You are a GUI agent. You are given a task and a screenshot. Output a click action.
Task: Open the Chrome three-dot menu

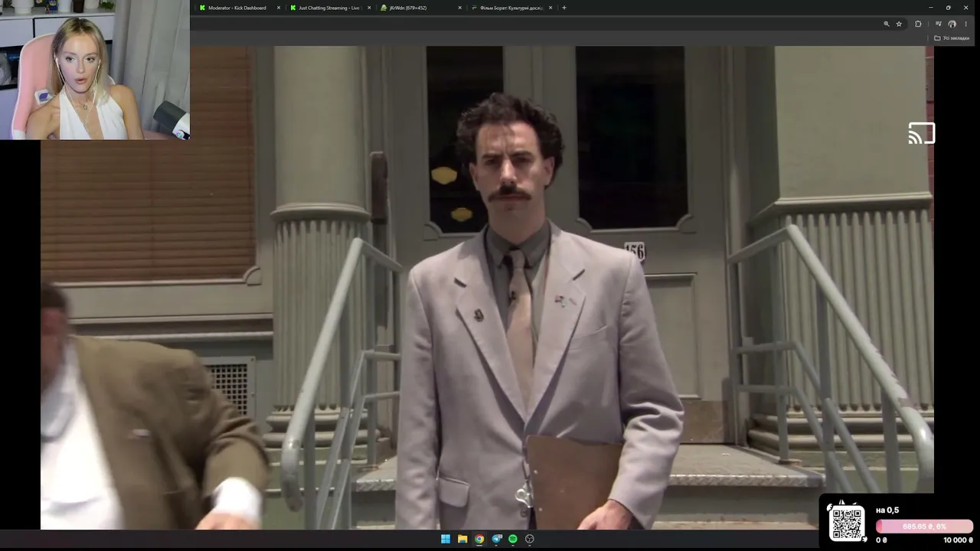tap(965, 24)
